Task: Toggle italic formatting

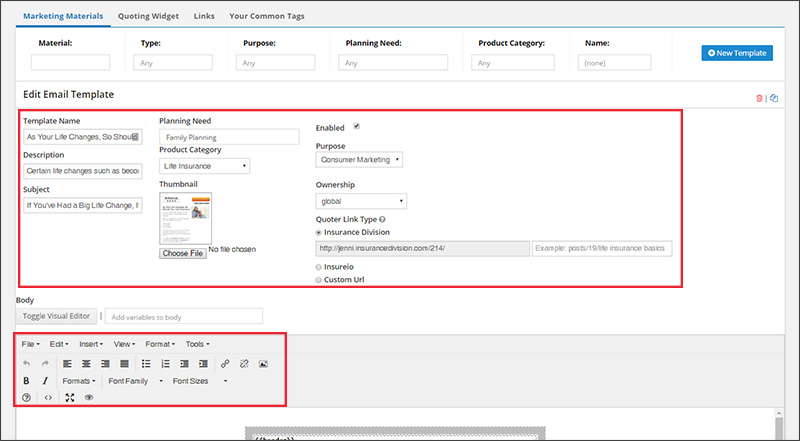Action: pos(45,381)
